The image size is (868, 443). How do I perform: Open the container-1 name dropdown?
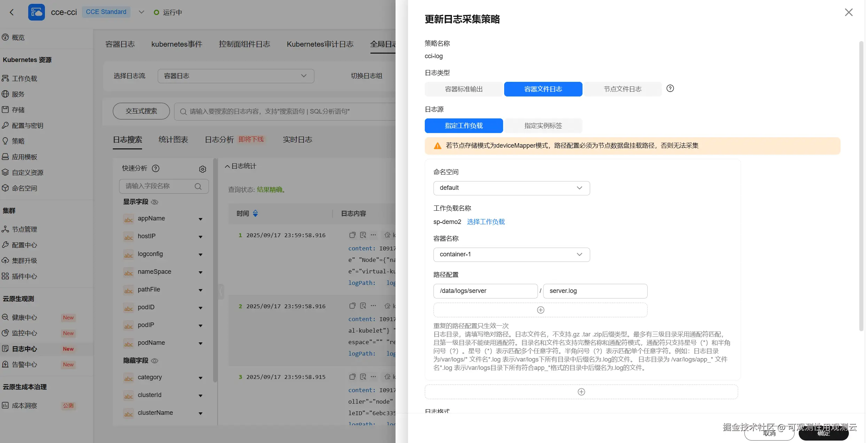(x=511, y=255)
